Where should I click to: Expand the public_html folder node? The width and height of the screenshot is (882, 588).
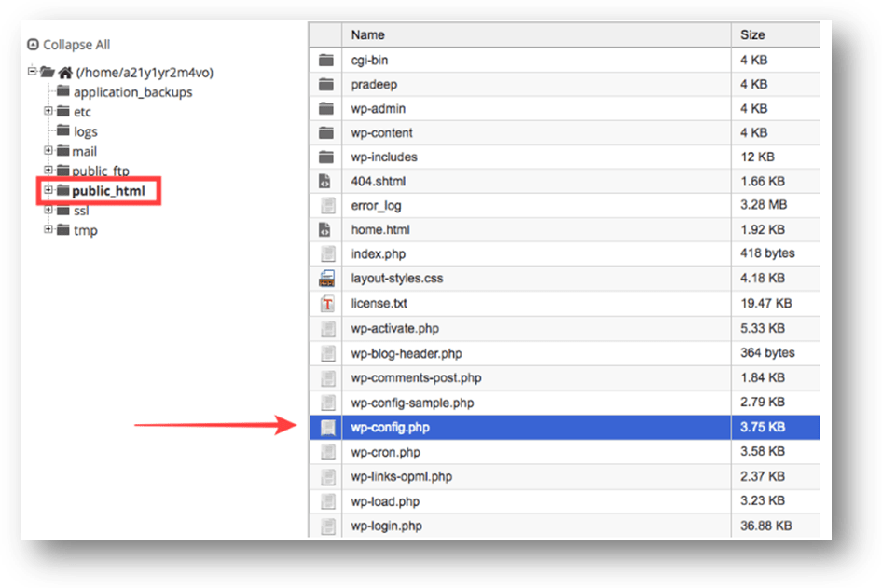coord(48,190)
